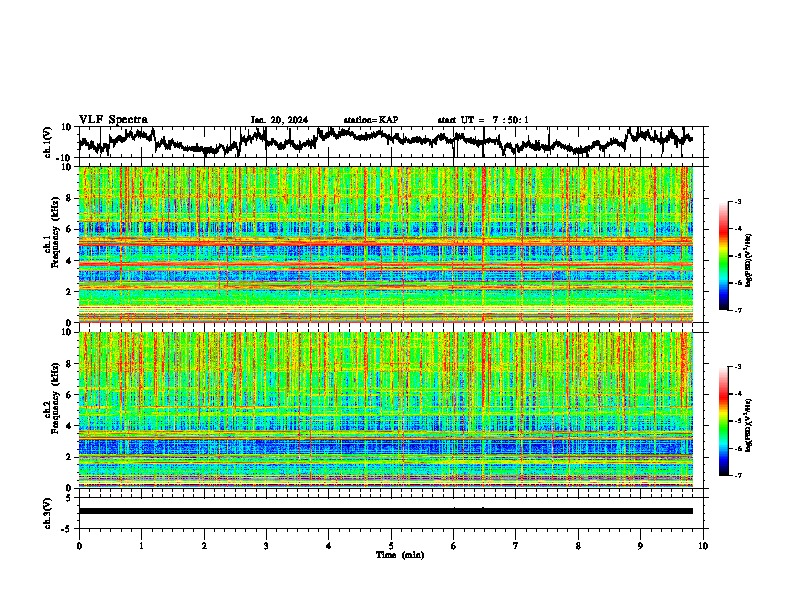Screen dimensions: 792x612
Task: Click the 'ch.1(V)' waveform axis label
Action: tap(48, 142)
